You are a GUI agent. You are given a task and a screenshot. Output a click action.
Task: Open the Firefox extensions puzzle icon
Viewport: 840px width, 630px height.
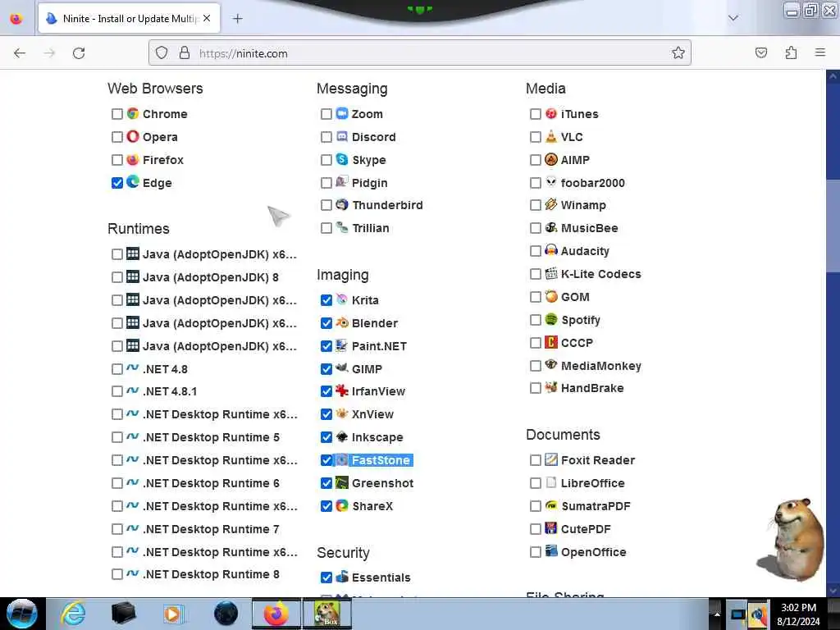pos(791,52)
